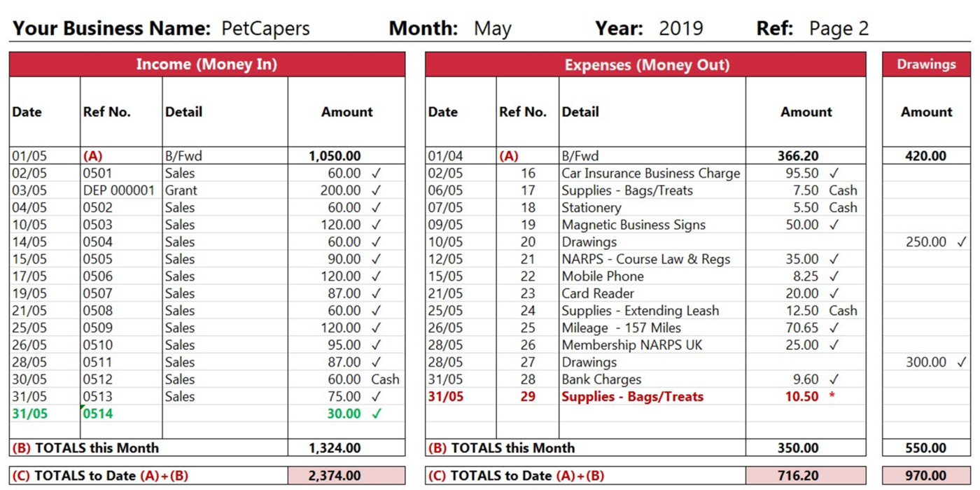
Task: Select the pink 716.20 expenses total cell
Action: (805, 476)
